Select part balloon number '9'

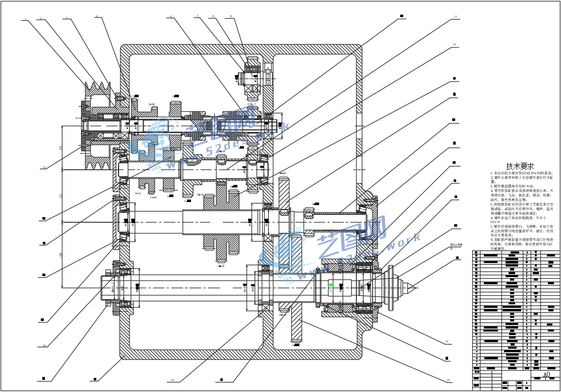tap(231, 16)
